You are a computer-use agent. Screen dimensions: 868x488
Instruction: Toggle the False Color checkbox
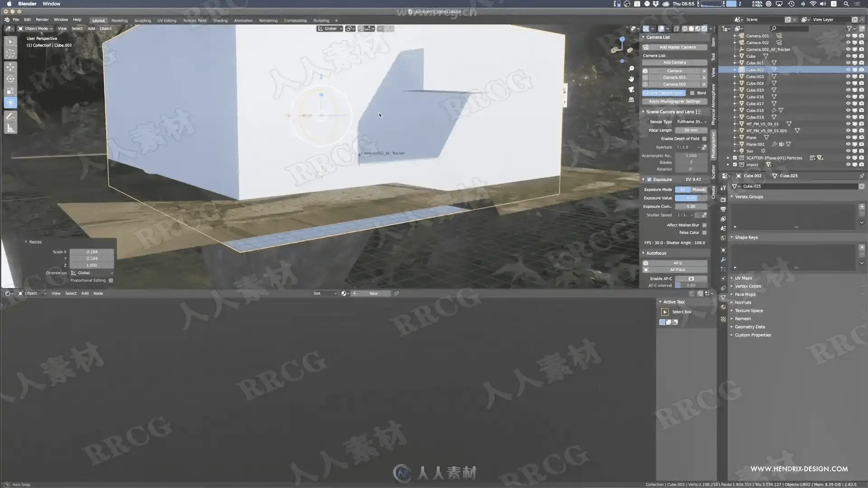coord(704,233)
